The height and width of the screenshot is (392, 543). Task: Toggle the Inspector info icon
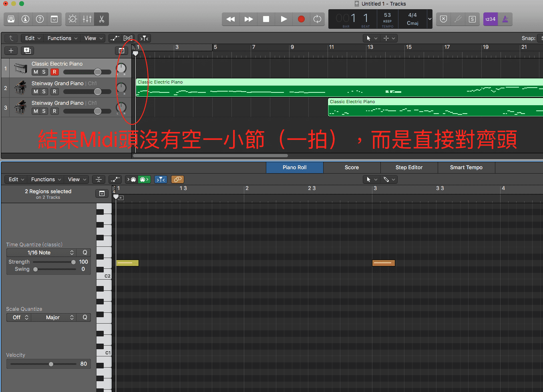click(26, 19)
